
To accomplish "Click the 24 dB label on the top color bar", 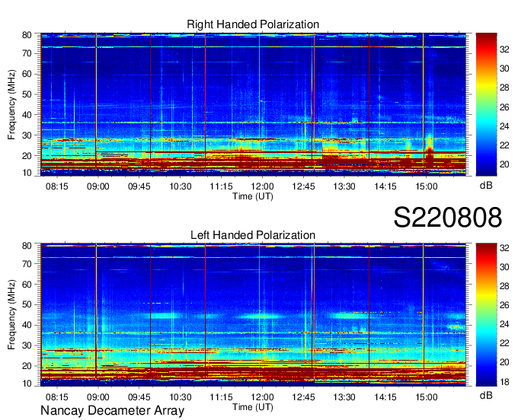I will (x=504, y=126).
